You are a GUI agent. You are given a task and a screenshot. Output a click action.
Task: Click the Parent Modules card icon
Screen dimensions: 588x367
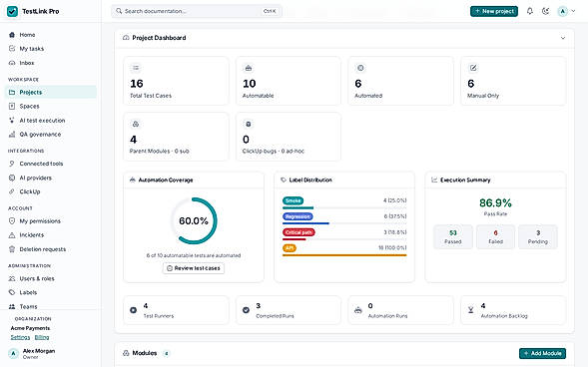click(136, 124)
